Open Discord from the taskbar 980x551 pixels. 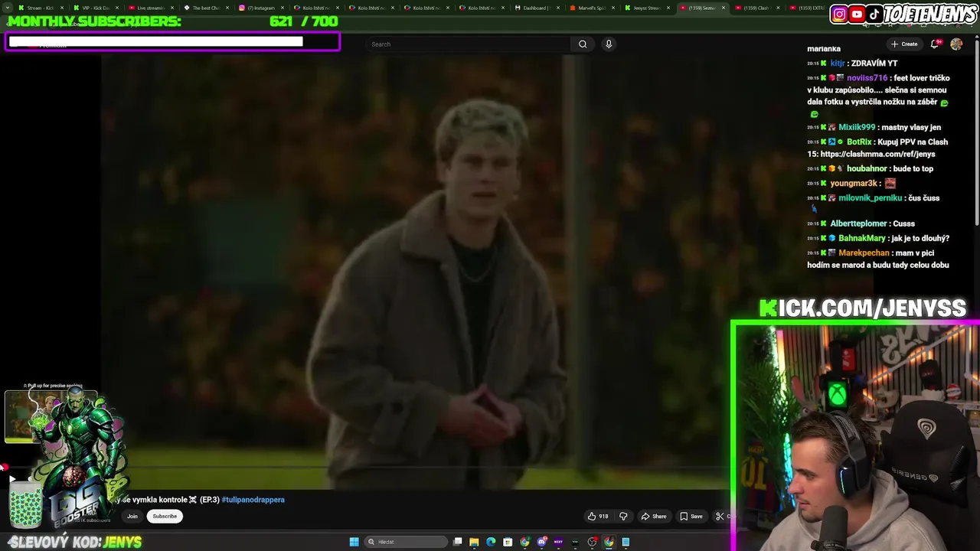point(541,542)
